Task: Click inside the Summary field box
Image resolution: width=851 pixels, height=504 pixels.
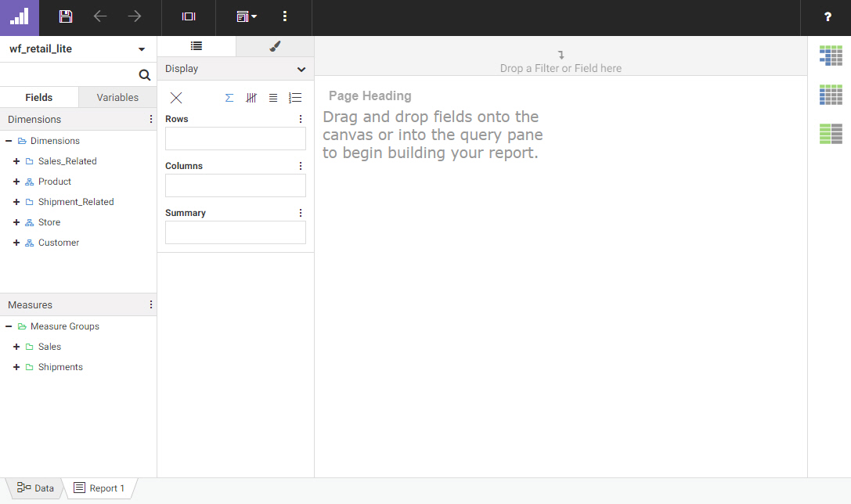Action: coord(235,232)
